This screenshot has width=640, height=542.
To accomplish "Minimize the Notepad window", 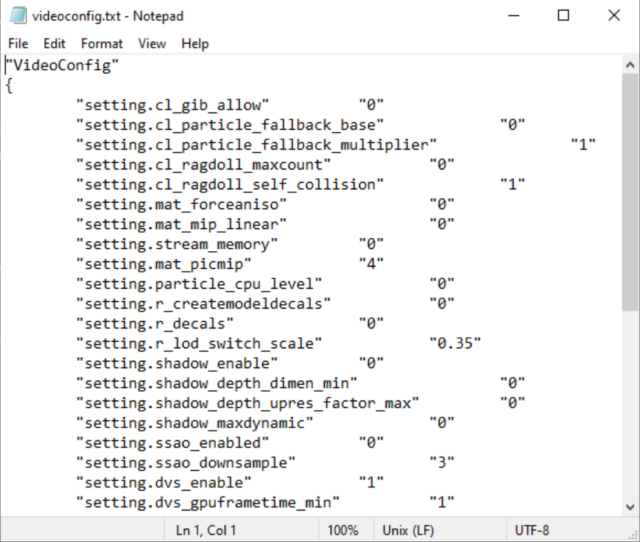I will [x=513, y=16].
